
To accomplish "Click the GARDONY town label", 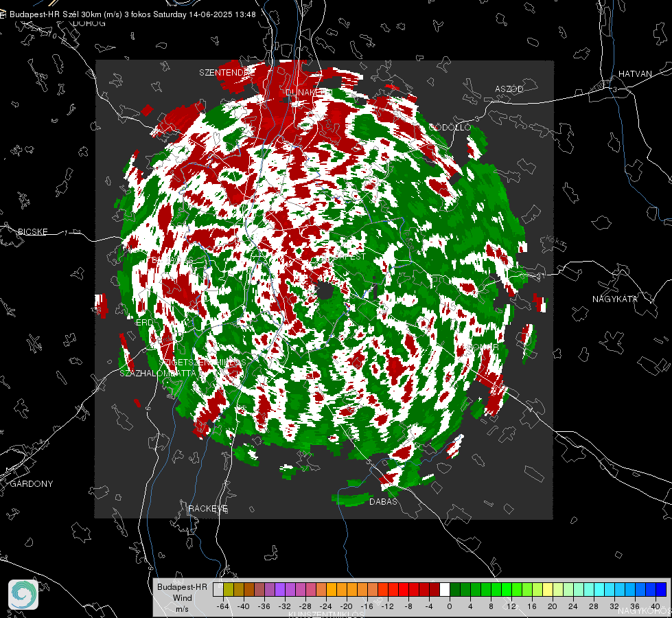I will point(32,484).
